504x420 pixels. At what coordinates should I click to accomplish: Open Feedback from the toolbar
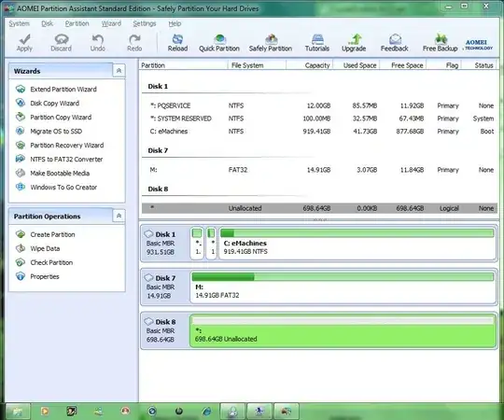[395, 43]
